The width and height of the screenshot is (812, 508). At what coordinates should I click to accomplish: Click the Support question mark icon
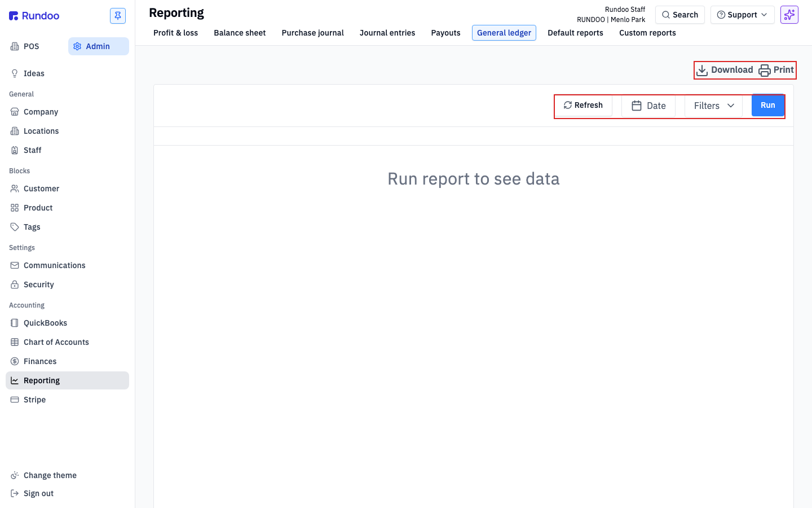[x=721, y=15]
